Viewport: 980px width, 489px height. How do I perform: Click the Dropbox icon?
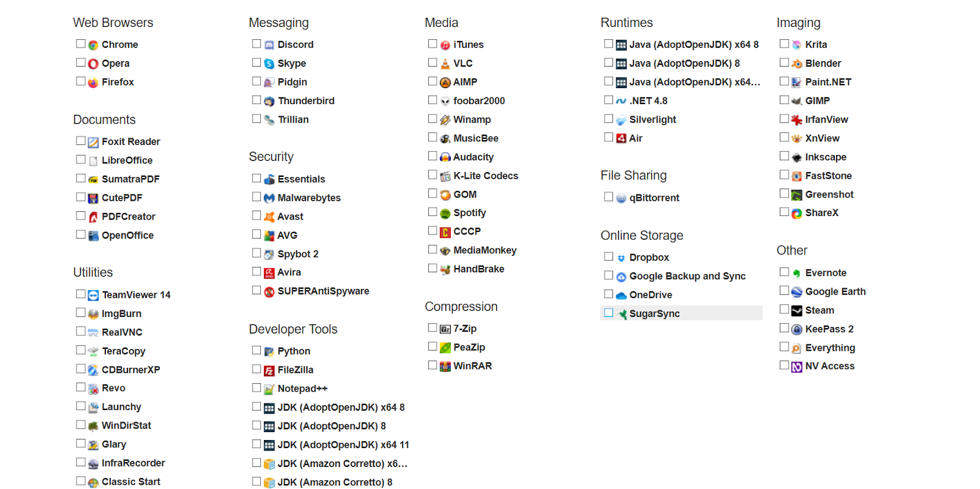coord(621,258)
